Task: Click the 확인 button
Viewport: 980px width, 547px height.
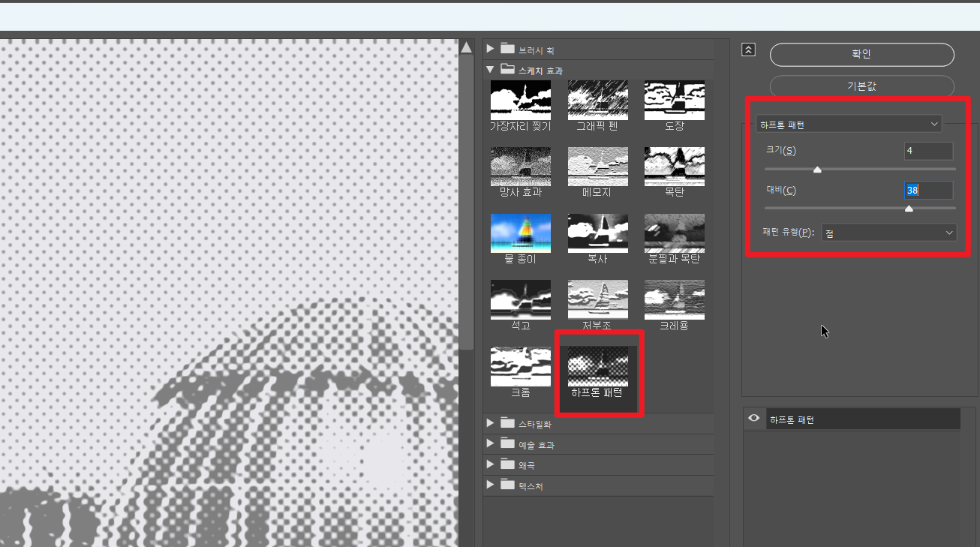Action: click(861, 55)
